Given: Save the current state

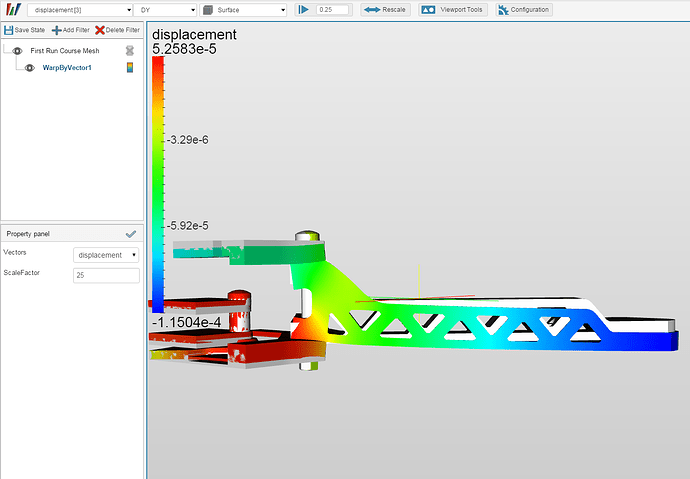Looking at the screenshot, I should click(25, 30).
